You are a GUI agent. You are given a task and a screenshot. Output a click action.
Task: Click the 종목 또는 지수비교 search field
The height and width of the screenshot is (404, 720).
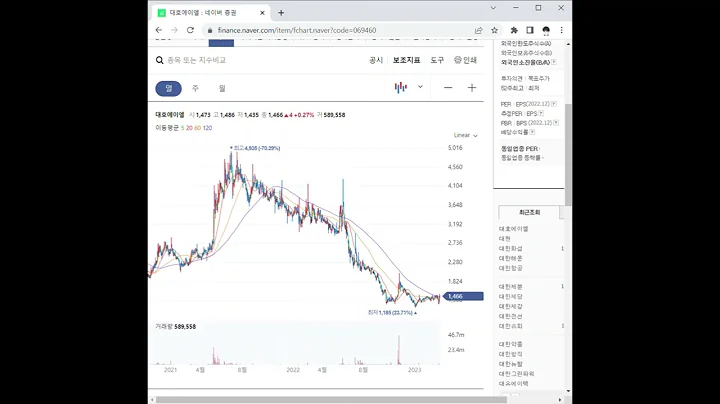click(197, 60)
